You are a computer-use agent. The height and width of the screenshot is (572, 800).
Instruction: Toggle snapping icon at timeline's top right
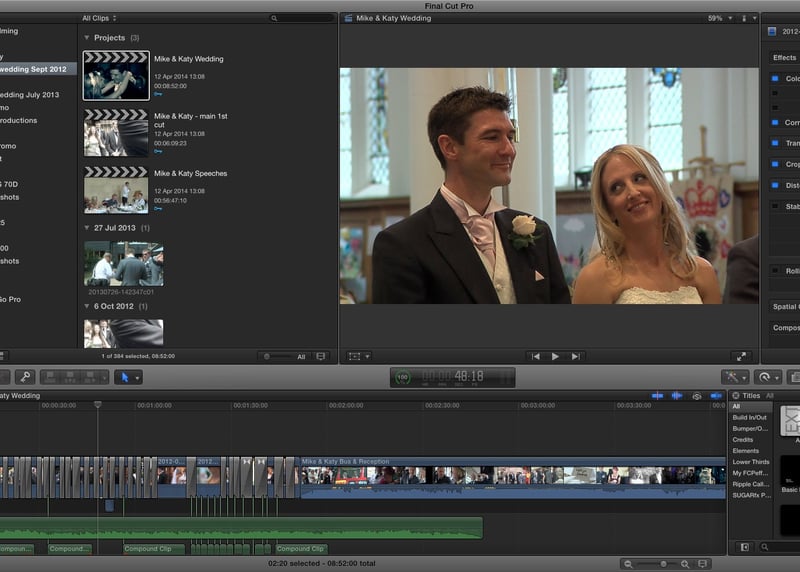[716, 396]
